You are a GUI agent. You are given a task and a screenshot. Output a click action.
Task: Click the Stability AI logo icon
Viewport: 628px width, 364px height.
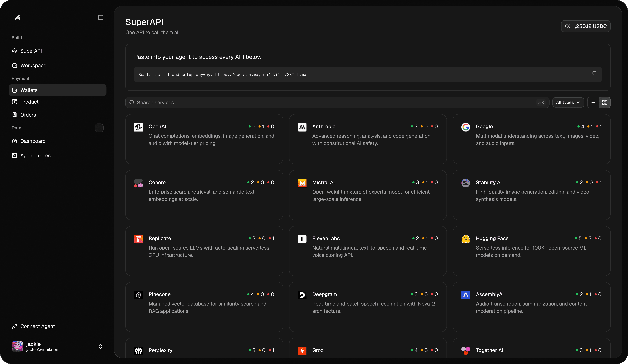pyautogui.click(x=466, y=183)
